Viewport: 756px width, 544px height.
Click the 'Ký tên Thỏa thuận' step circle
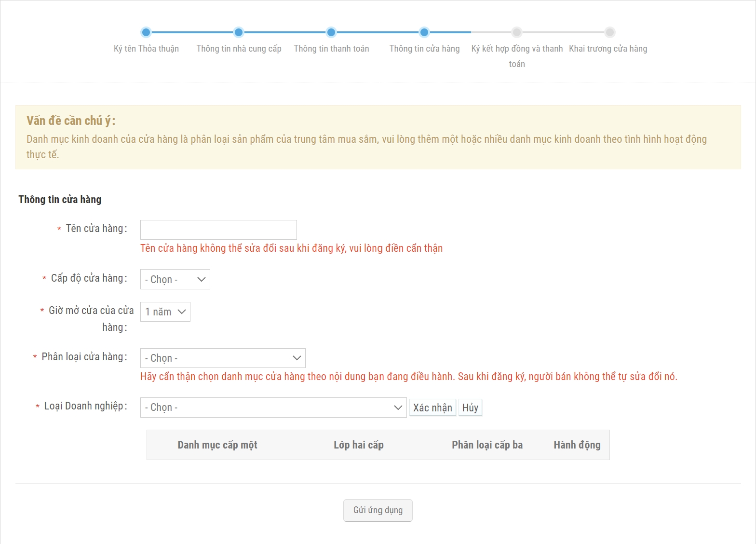coord(146,32)
